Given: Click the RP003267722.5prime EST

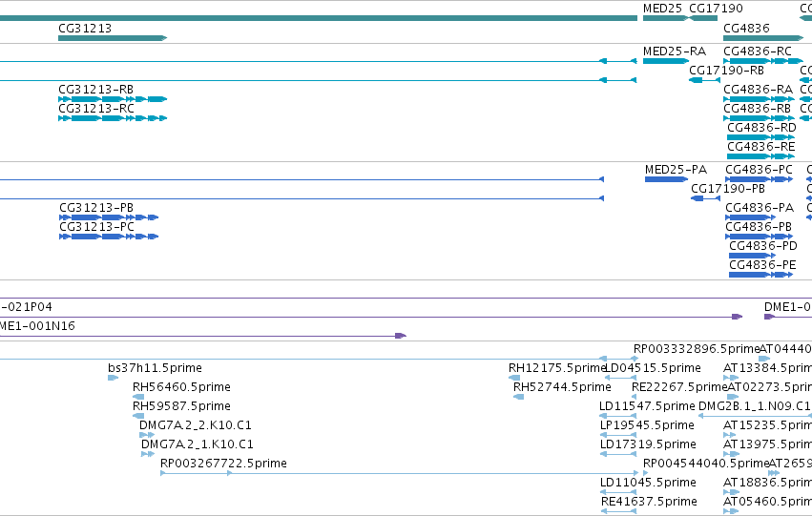Looking at the screenshot, I should [x=399, y=474].
